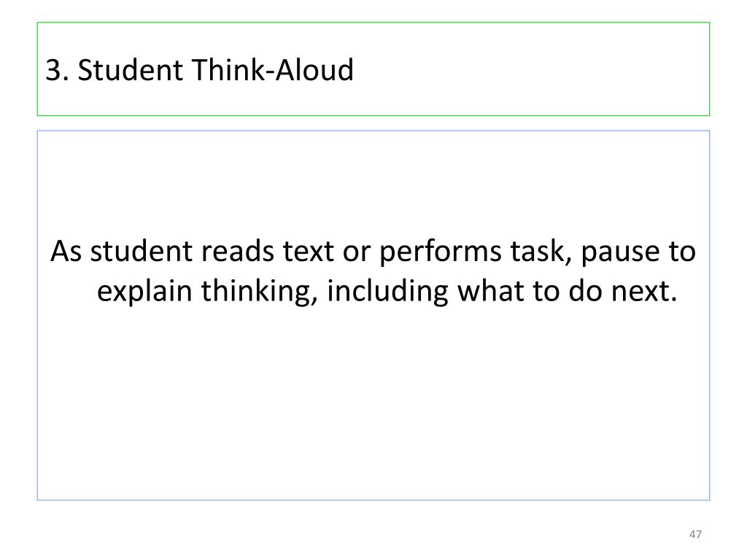The image size is (747, 560).
Task: Select the word 'Student' in the title
Action: pos(131,70)
